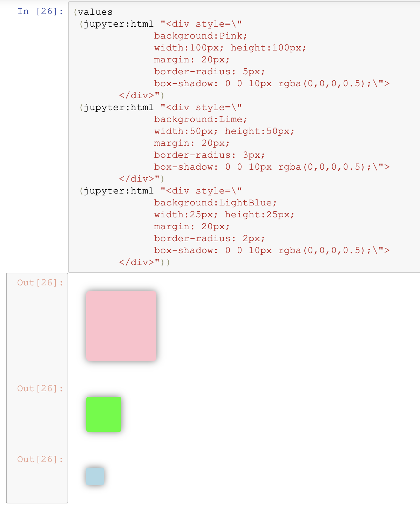Place cursor on the word values
420x509 pixels.
click(95, 12)
